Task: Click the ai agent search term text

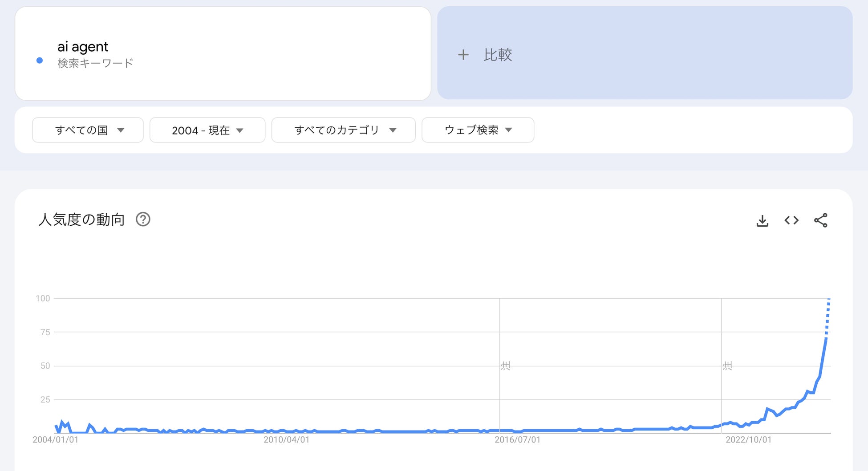Action: 83,47
